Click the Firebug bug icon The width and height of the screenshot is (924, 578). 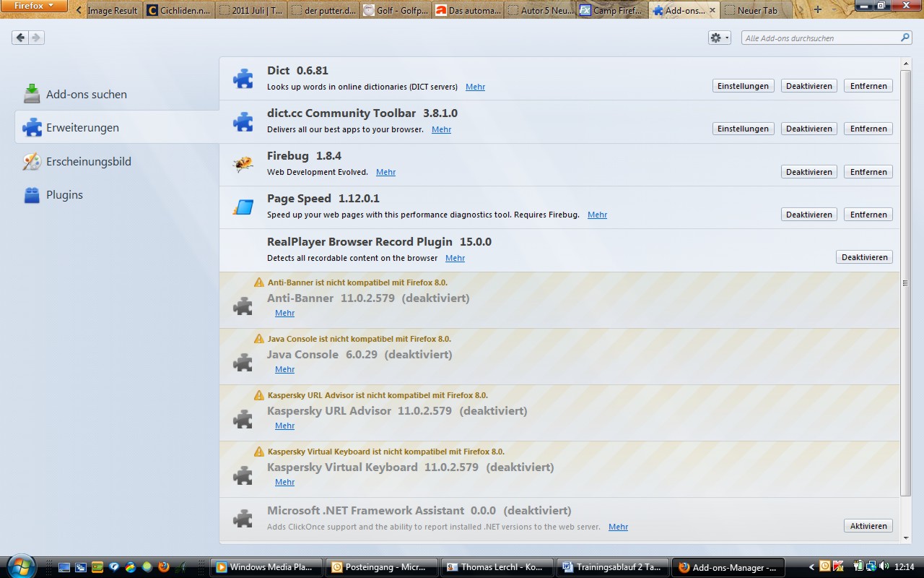pos(243,165)
